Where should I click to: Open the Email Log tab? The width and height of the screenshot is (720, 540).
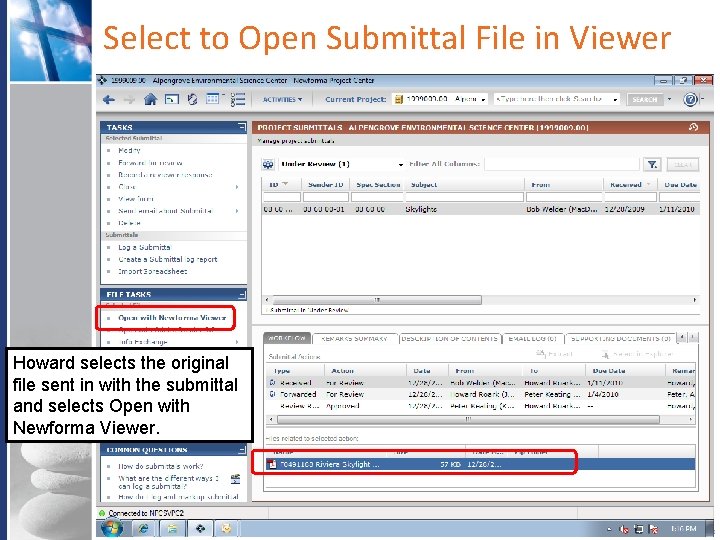click(x=533, y=338)
